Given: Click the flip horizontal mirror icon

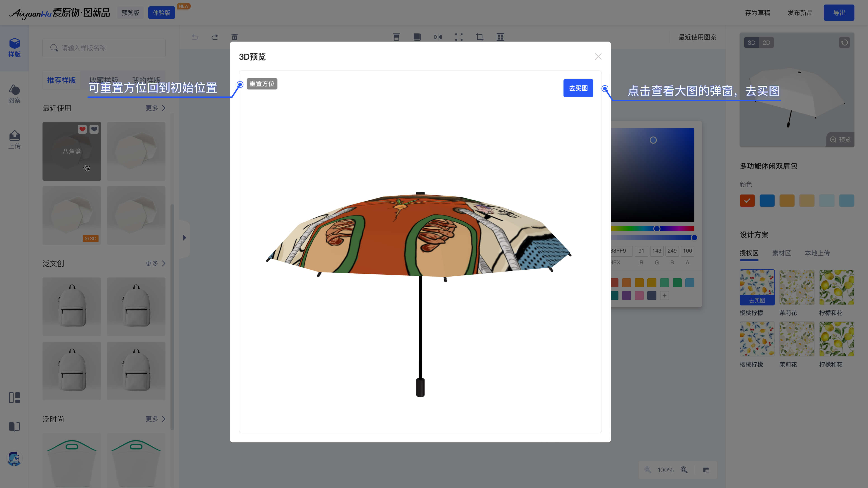Looking at the screenshot, I should (x=438, y=37).
